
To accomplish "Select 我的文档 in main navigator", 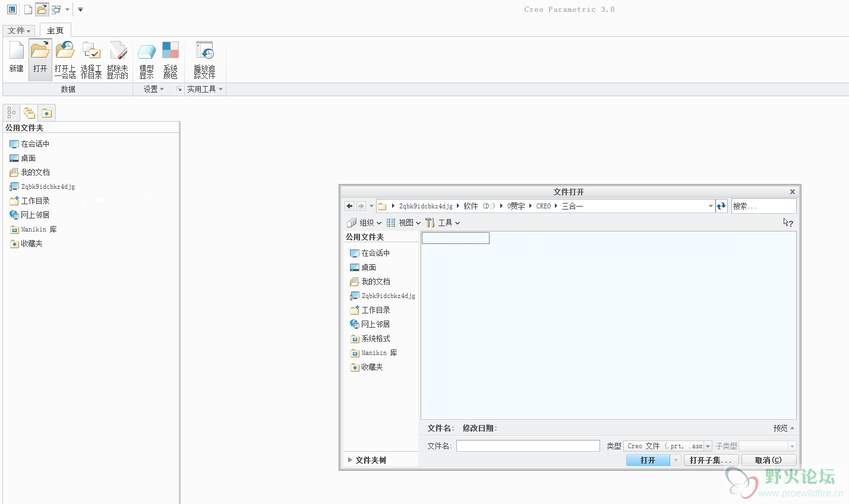I will [30, 172].
